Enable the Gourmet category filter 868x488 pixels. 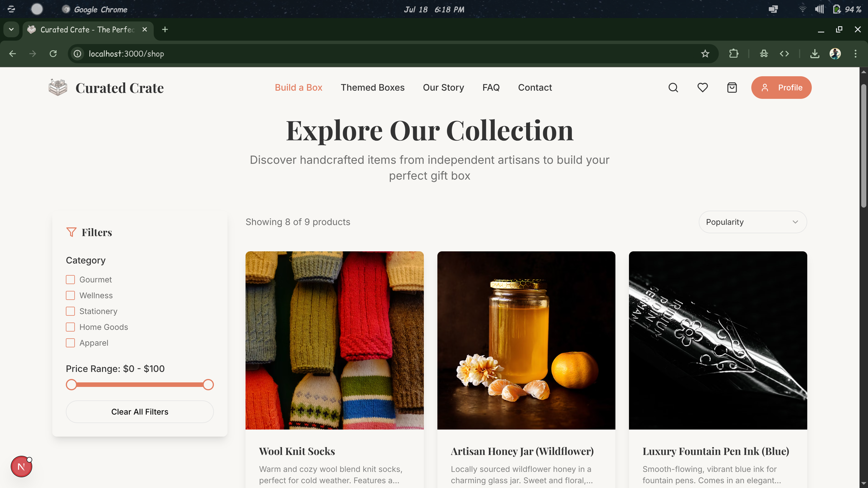click(x=70, y=279)
